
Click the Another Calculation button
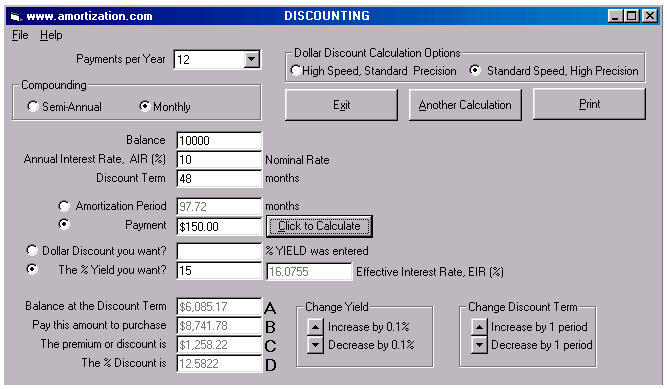pyautogui.click(x=465, y=105)
